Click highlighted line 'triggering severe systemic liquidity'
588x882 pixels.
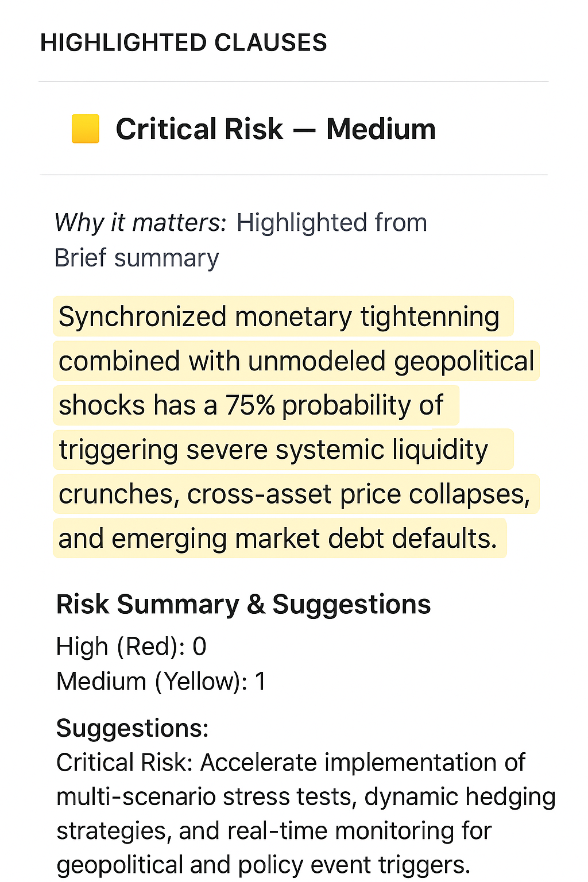273,450
